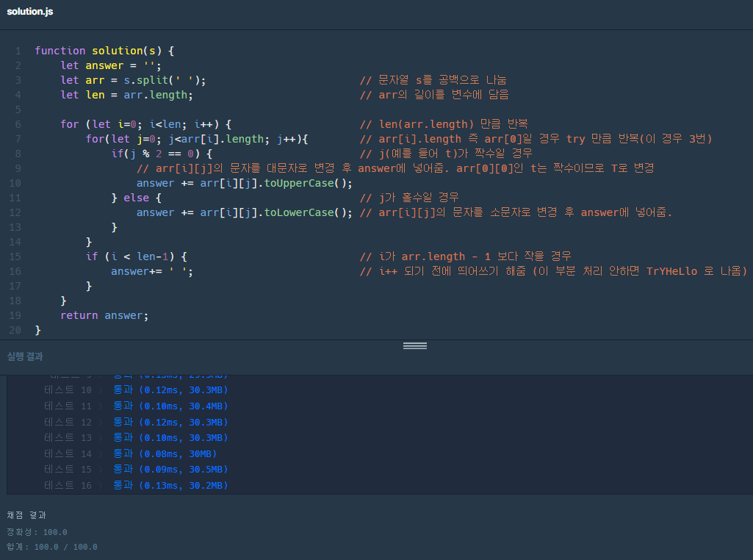
Task: Click the answer+= ' '; statement
Action: (152, 272)
